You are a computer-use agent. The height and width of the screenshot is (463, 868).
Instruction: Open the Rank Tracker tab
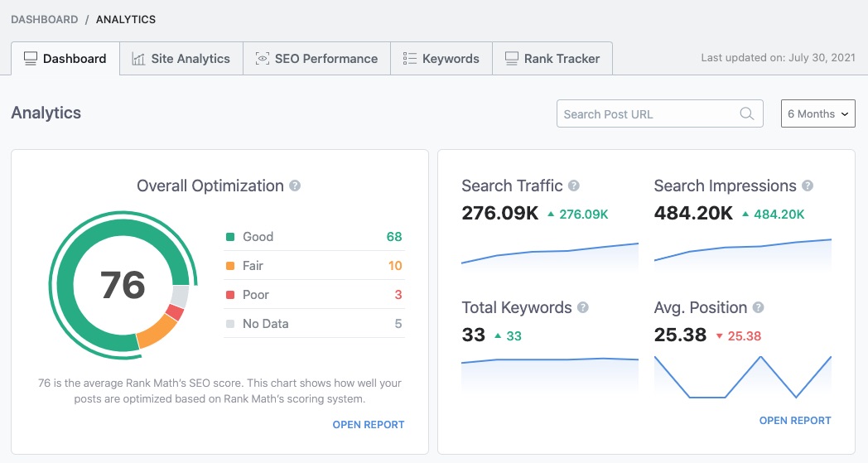coord(552,59)
